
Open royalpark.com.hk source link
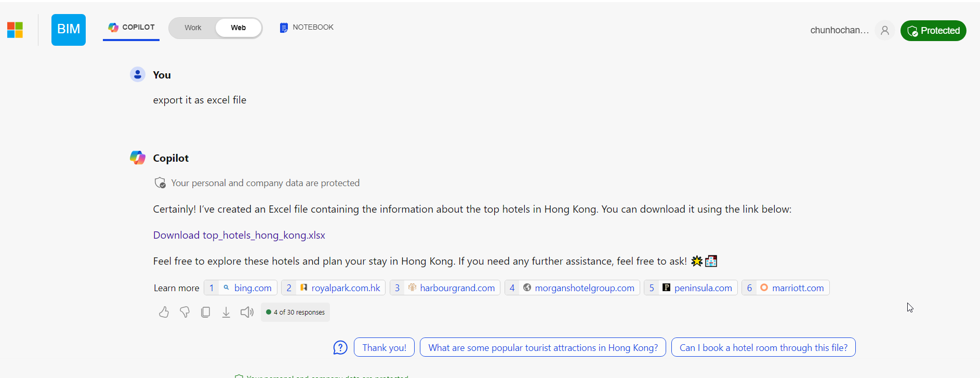333,288
